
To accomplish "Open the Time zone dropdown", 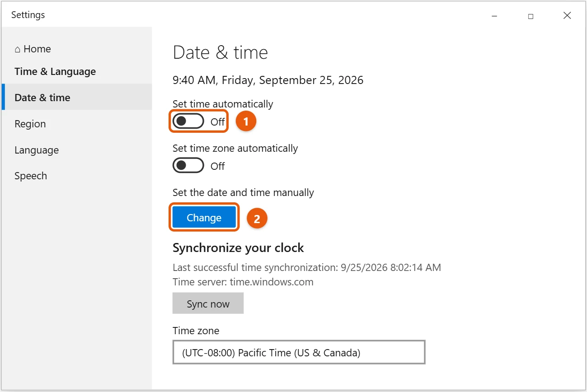I will (x=299, y=352).
